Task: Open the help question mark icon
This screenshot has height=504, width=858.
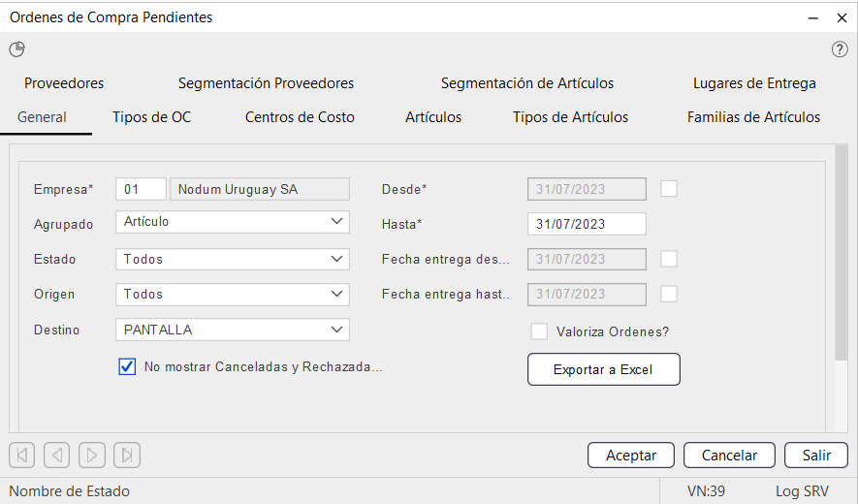Action: coord(840,49)
